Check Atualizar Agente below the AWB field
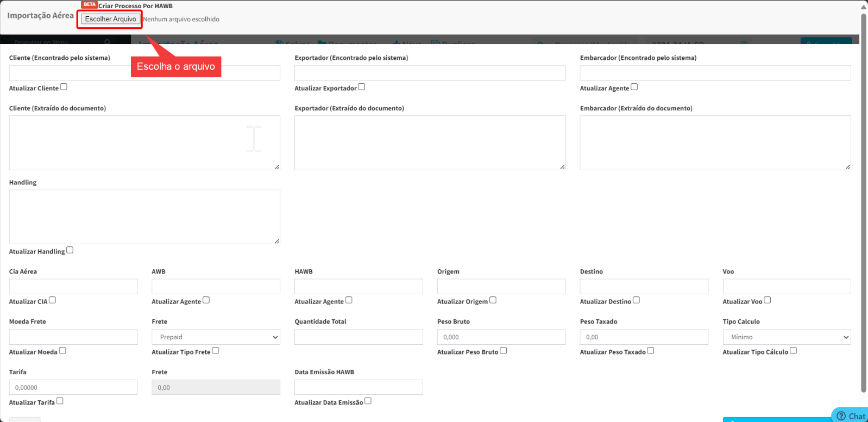868x422 pixels. point(206,300)
